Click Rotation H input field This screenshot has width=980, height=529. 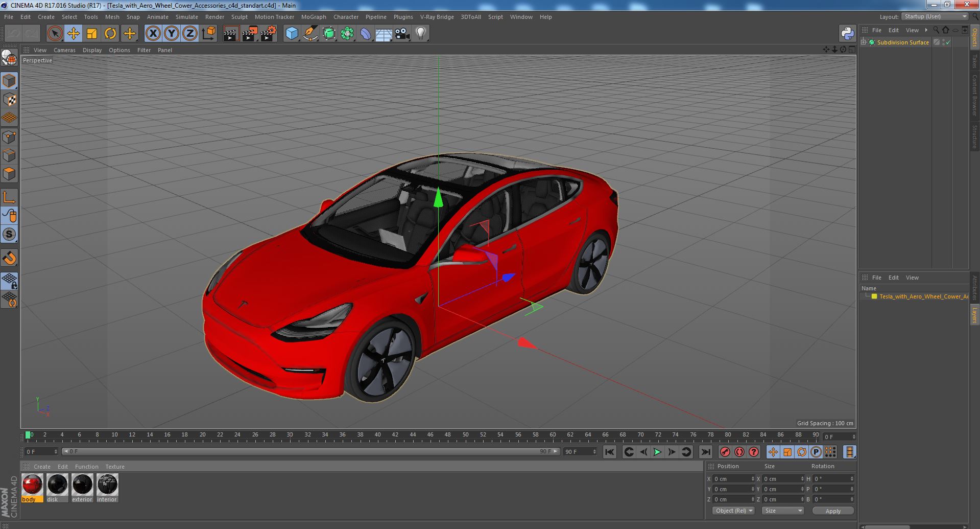833,479
